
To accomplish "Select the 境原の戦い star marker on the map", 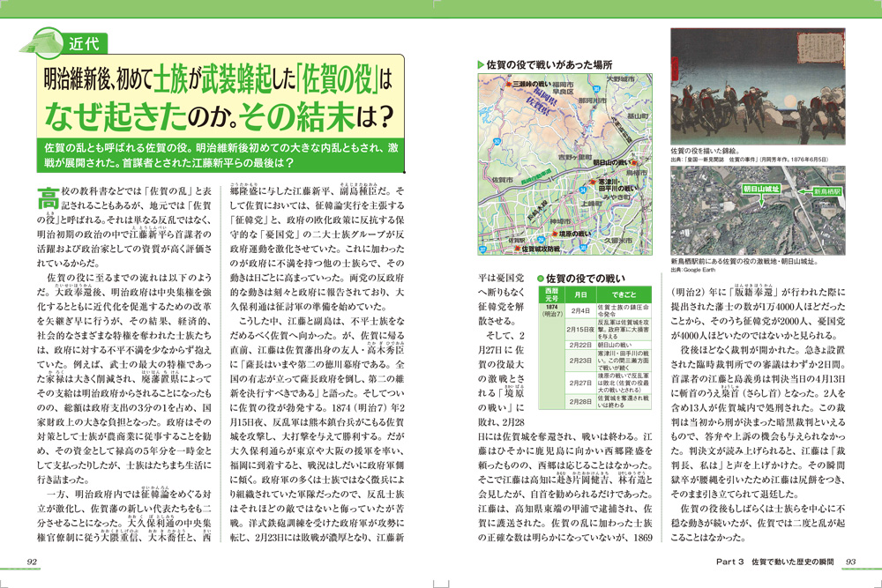I will click(554, 234).
